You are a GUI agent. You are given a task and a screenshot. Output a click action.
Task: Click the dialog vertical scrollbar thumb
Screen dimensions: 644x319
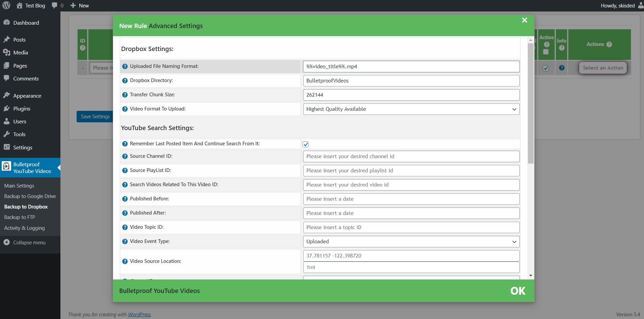pos(531,103)
